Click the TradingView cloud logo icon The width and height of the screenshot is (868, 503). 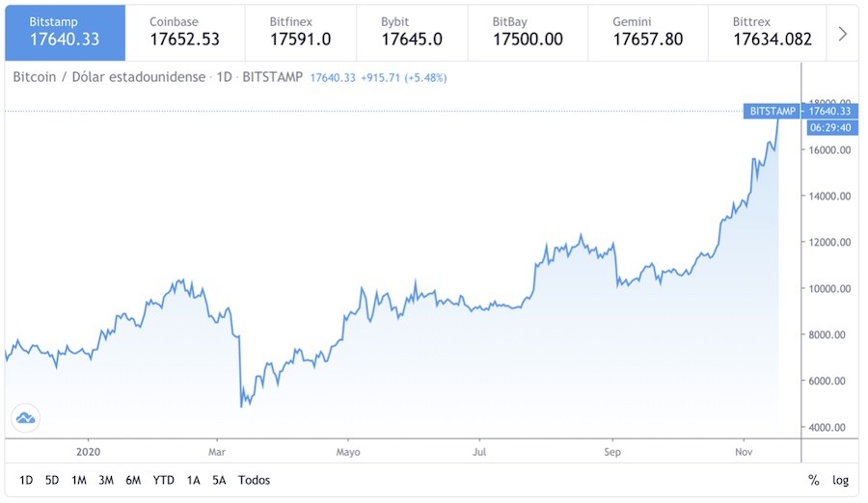point(25,417)
